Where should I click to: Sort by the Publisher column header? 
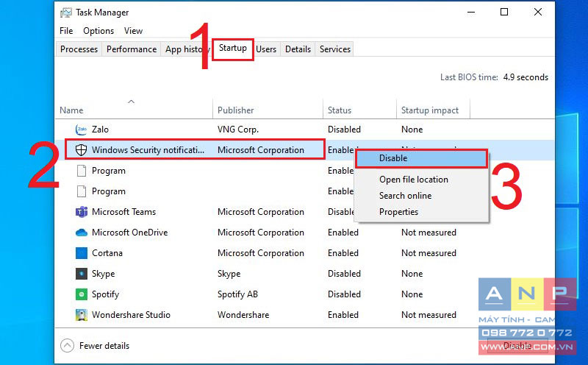pos(268,110)
